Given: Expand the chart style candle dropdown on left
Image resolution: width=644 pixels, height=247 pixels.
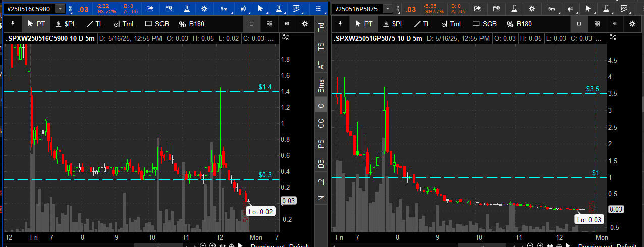Looking at the screenshot, I should [244, 9].
